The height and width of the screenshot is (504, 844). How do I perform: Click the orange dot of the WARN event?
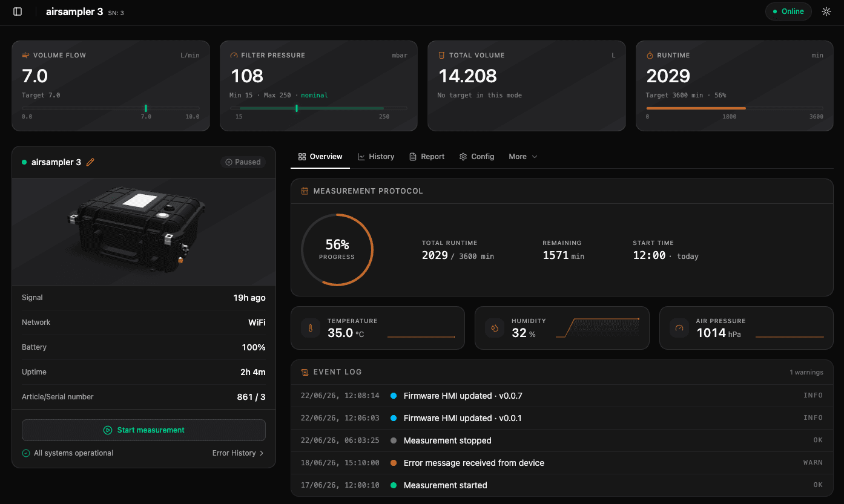click(394, 463)
